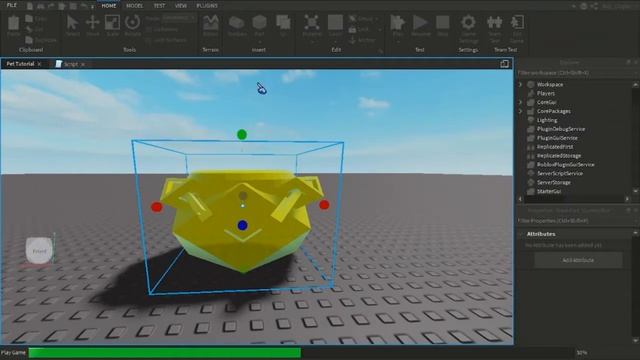The width and height of the screenshot is (640, 360).
Task: Switch to the Script document tab
Action: pyautogui.click(x=71, y=64)
